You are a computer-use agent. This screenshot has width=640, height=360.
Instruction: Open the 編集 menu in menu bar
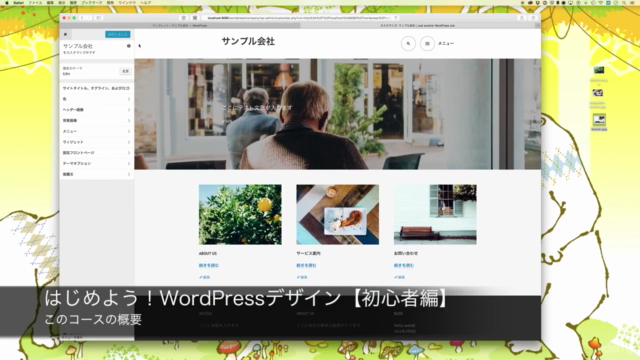[50, 2]
